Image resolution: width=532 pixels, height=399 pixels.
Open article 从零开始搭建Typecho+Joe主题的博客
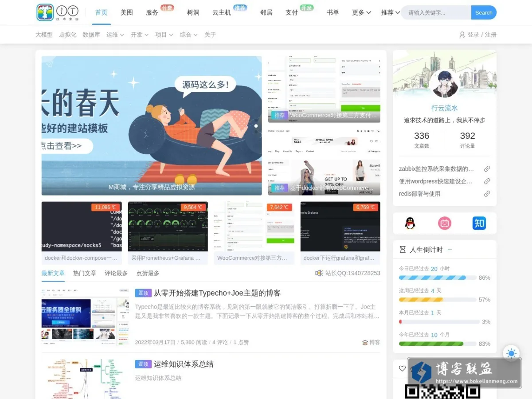[217, 293]
